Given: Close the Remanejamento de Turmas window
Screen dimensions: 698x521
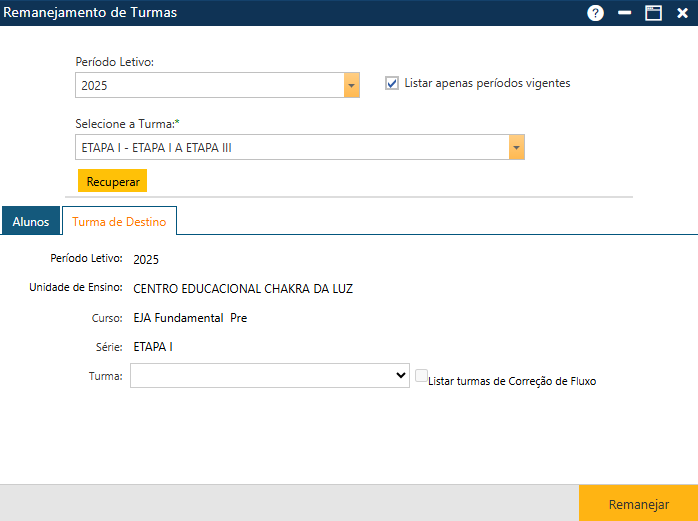Looking at the screenshot, I should (x=682, y=13).
